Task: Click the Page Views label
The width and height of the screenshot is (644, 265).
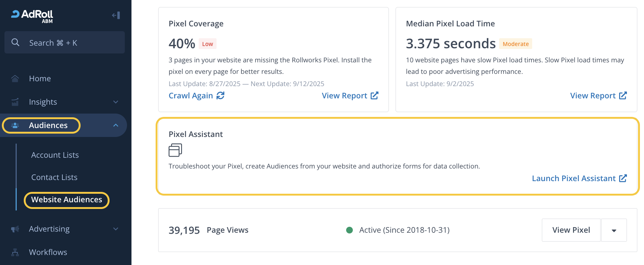Action: [x=228, y=230]
